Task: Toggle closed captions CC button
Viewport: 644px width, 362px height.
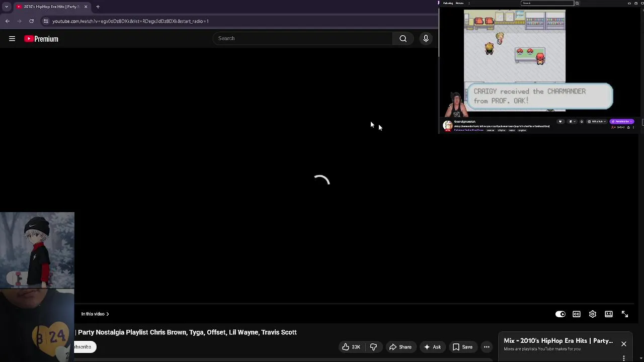Action: (577, 314)
